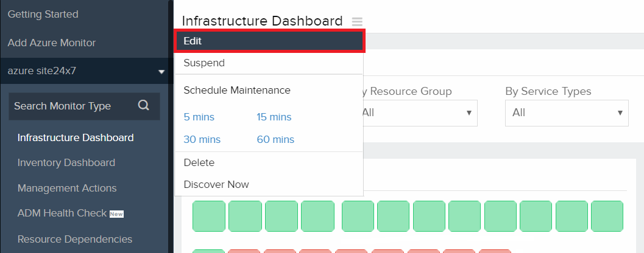Go to Management Actions

[x=67, y=188]
